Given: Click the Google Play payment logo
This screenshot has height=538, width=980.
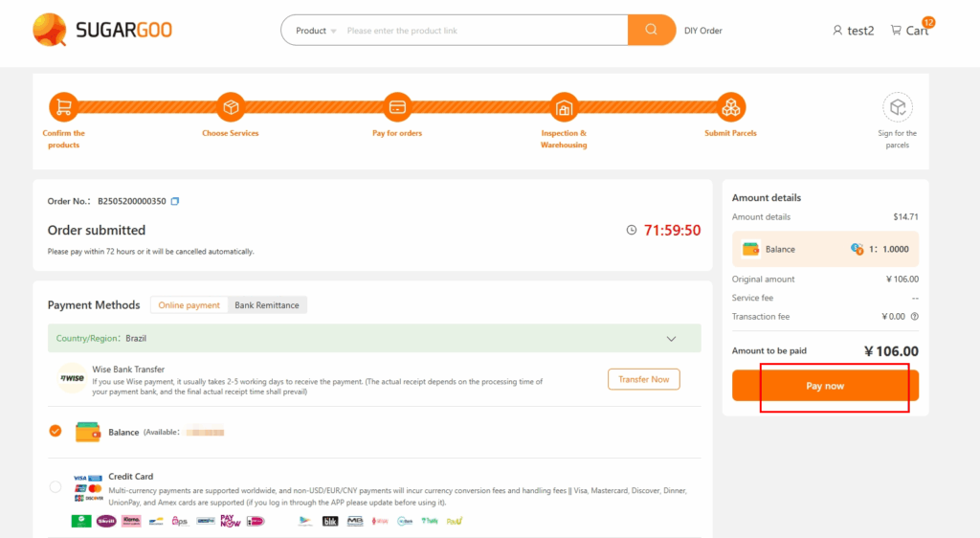Looking at the screenshot, I should pyautogui.click(x=305, y=521).
